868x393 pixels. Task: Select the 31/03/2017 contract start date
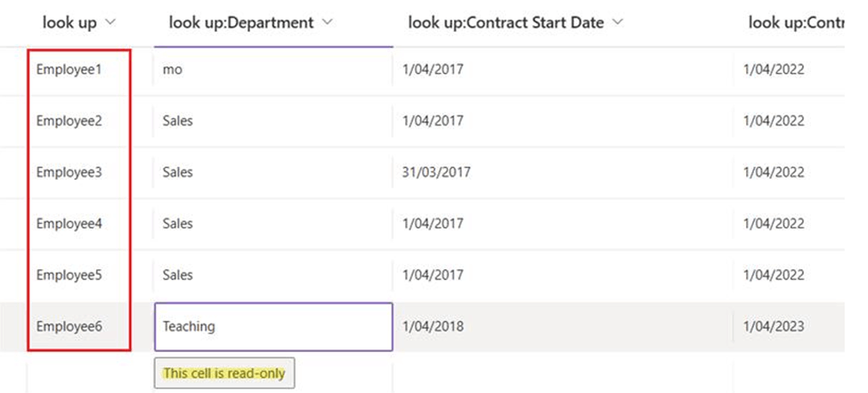pyautogui.click(x=436, y=172)
